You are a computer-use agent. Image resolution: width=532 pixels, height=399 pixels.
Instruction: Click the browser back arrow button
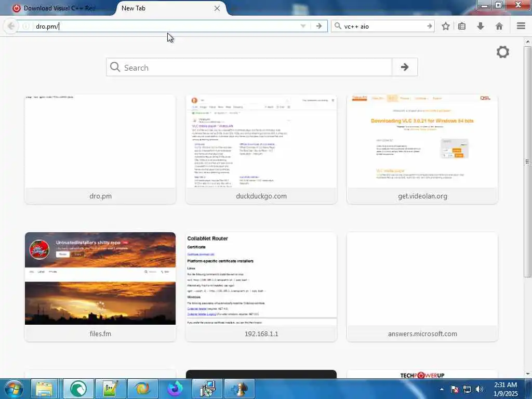(11, 26)
